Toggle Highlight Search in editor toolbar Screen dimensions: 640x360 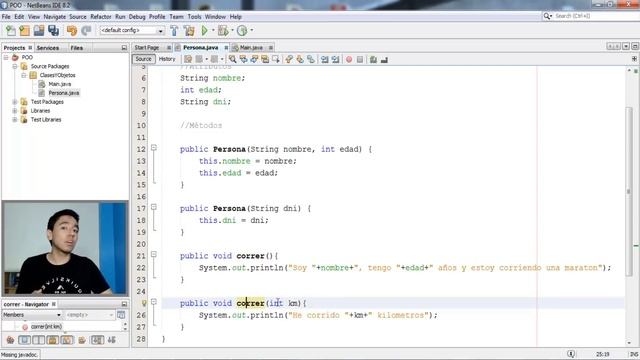[265, 60]
